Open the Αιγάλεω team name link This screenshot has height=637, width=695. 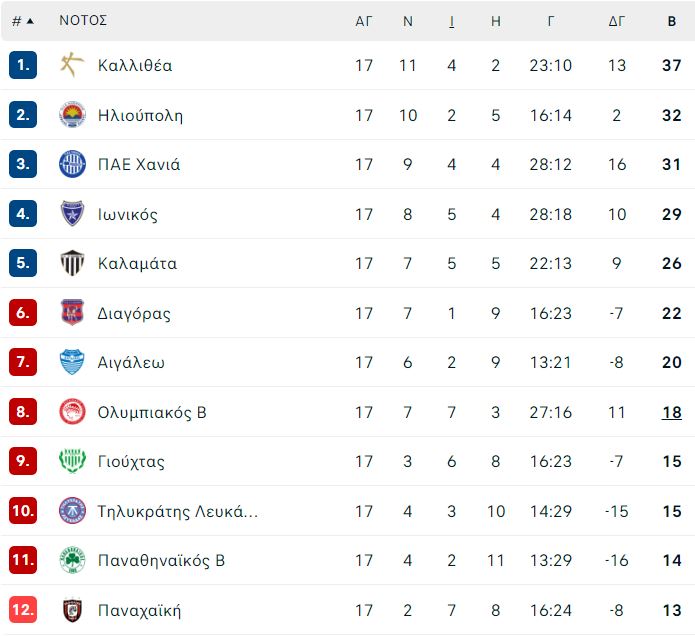(x=131, y=363)
